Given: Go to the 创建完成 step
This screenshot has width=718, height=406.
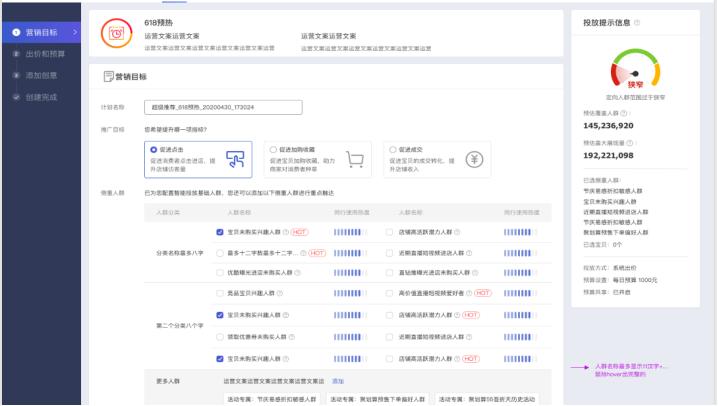Looking at the screenshot, I should (x=41, y=97).
